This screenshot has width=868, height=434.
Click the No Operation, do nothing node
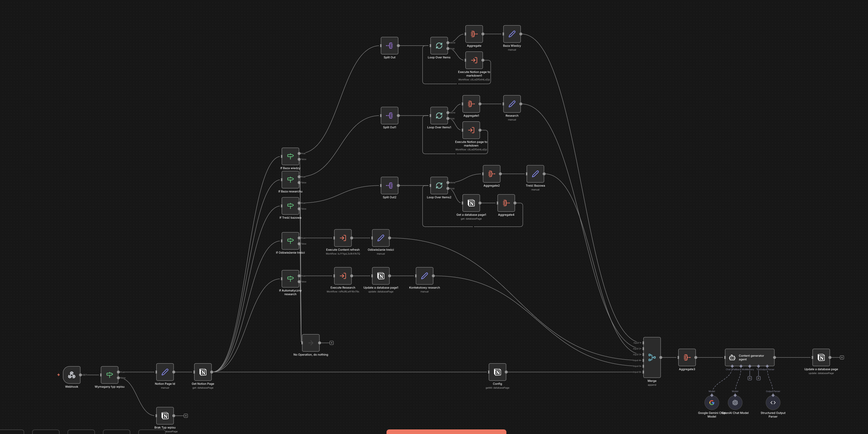pos(311,343)
